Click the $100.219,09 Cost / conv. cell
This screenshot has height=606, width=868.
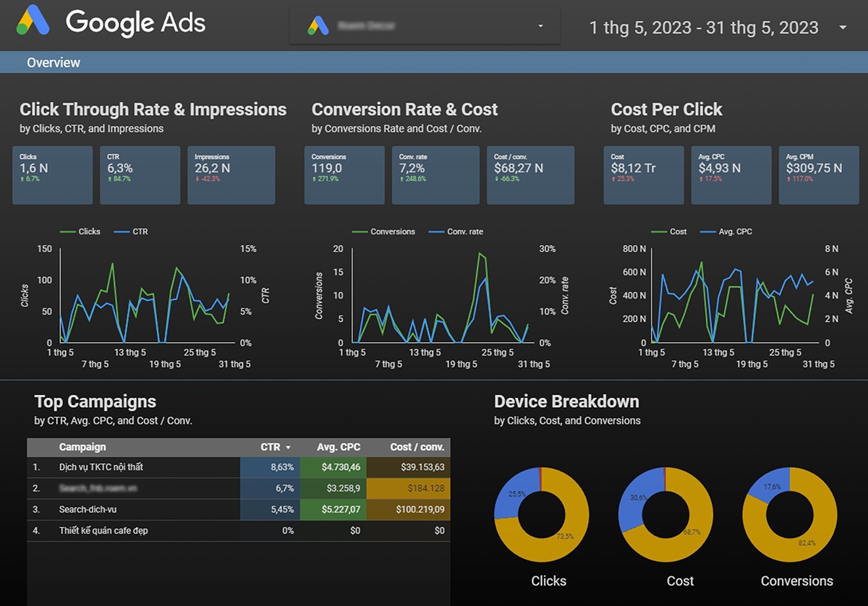[409, 509]
